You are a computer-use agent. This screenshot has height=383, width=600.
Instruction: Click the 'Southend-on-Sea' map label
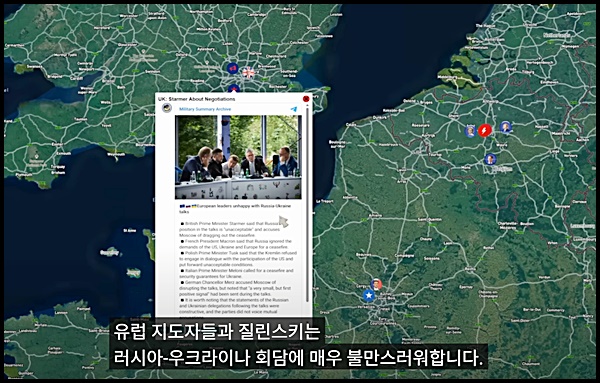coord(289,73)
